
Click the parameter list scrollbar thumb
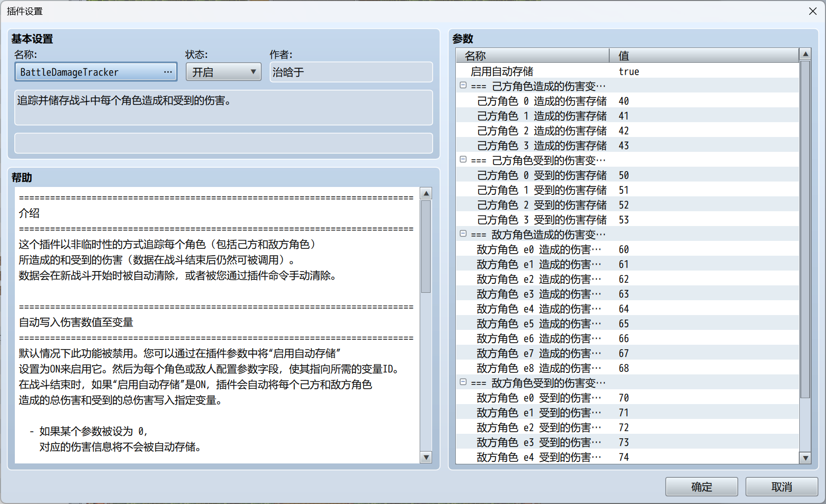click(805, 229)
